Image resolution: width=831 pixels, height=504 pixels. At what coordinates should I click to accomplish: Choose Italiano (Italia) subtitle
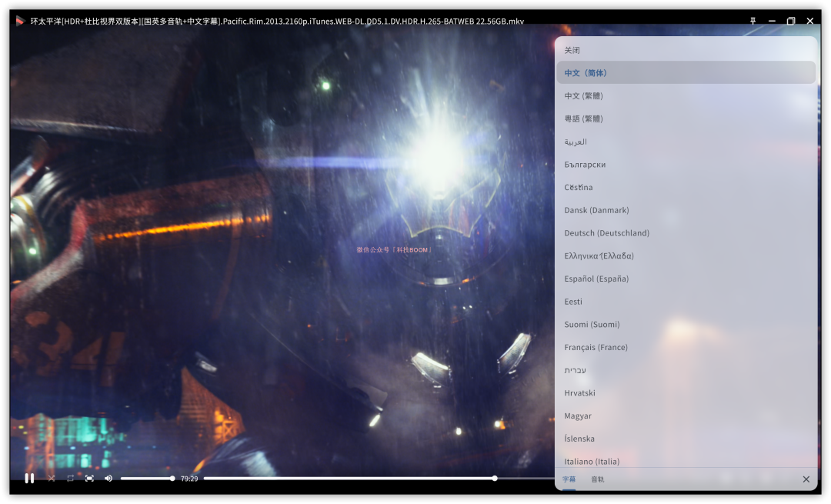(x=686, y=459)
